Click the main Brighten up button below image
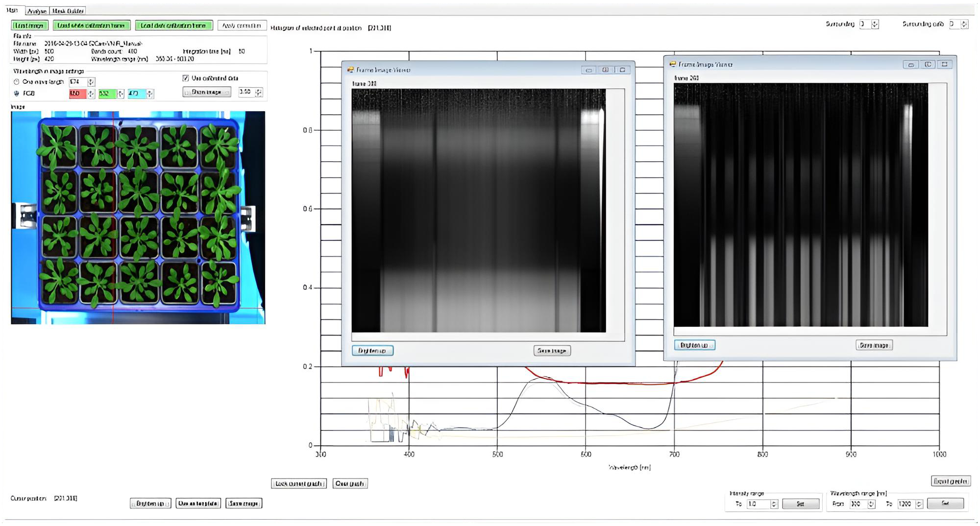This screenshot has height=526, width=980. coord(150,503)
